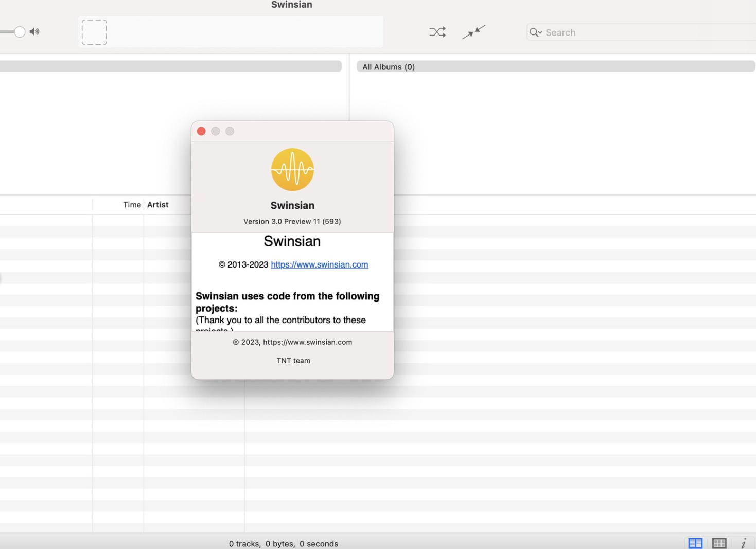
Task: Switch to mini player via contract arrows icon
Action: click(473, 32)
